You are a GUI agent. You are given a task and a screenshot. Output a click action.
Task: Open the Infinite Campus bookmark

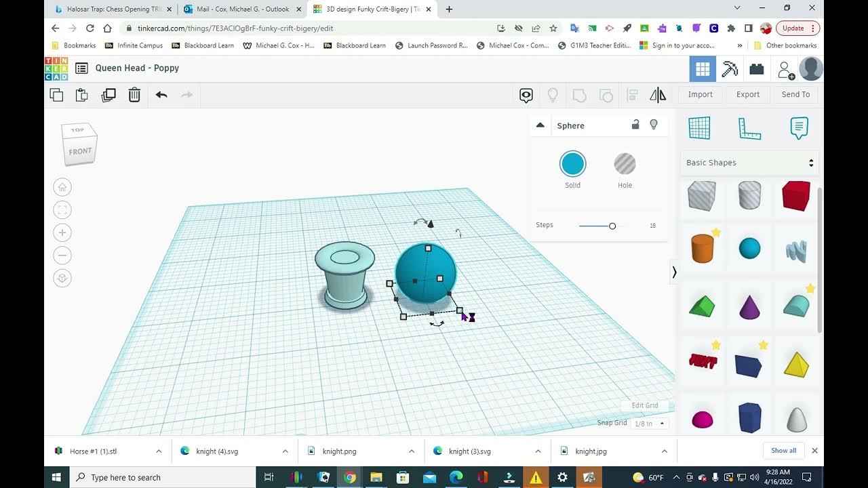click(134, 45)
